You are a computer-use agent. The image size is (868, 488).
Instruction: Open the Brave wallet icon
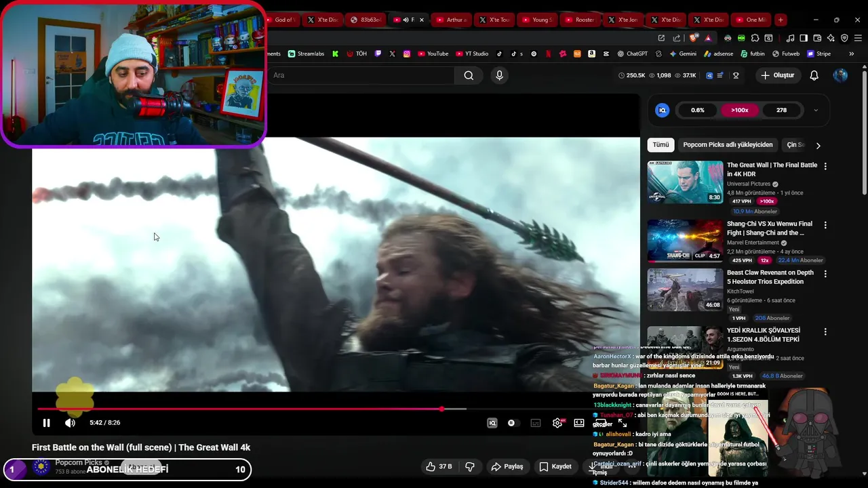click(817, 38)
